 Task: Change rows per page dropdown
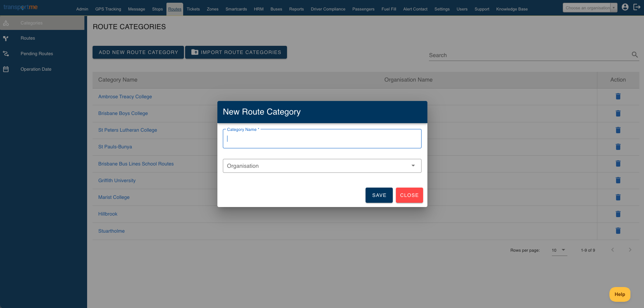click(x=559, y=250)
